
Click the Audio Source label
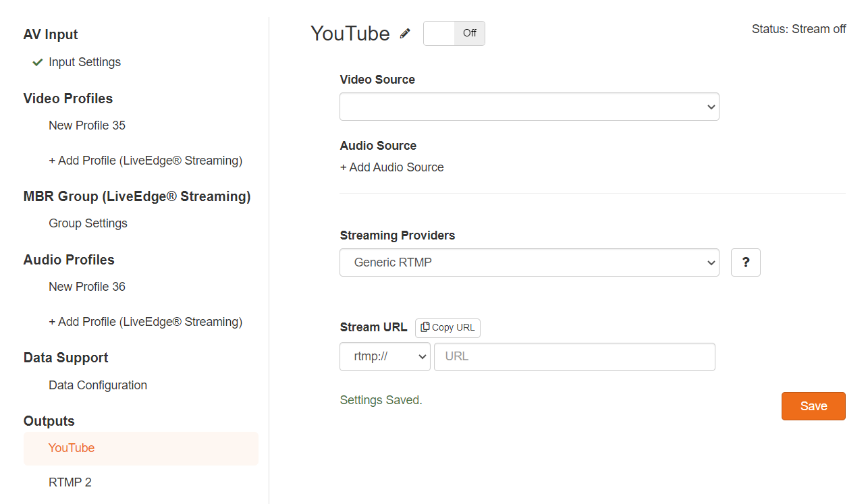click(378, 146)
